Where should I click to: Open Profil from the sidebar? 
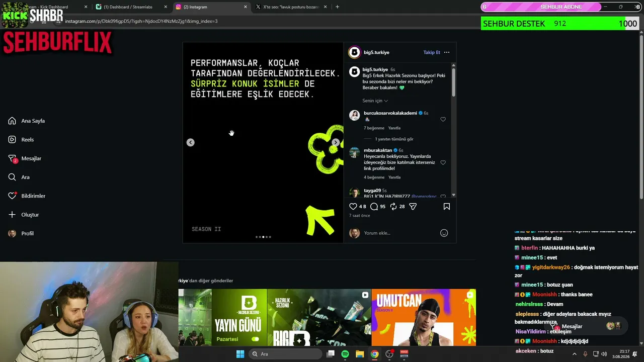pyautogui.click(x=21, y=233)
